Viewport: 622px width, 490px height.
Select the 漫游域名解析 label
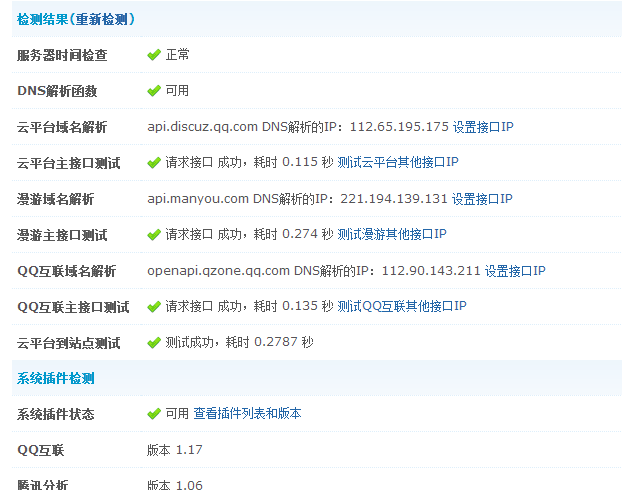tap(56, 199)
